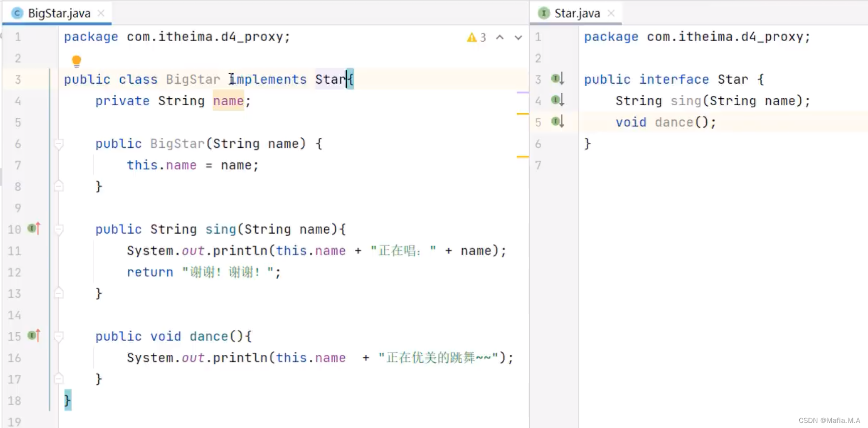This screenshot has width=868, height=428.
Task: Click package statement in Star.java
Action: coord(697,37)
